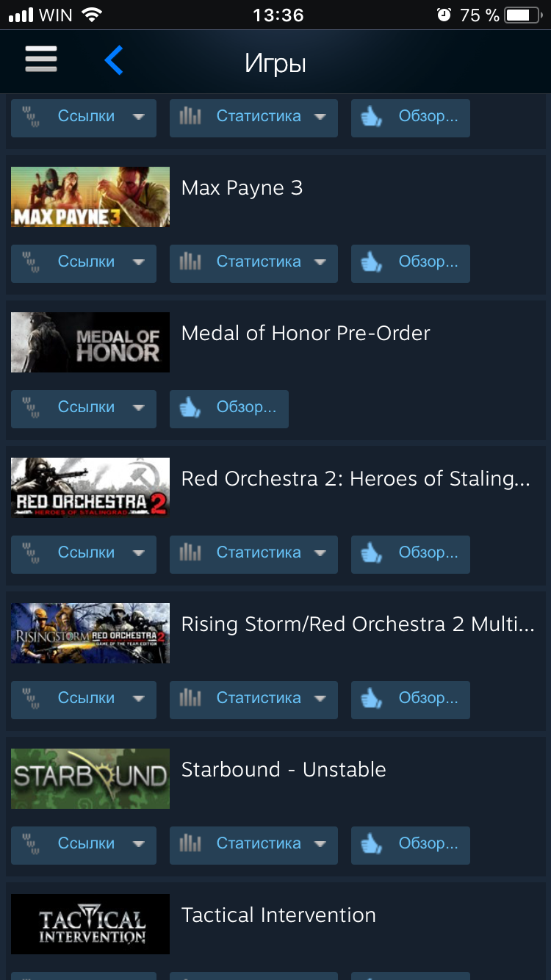Open Статистика dropdown under Rising Storm
This screenshot has width=551, height=980.
253,699
